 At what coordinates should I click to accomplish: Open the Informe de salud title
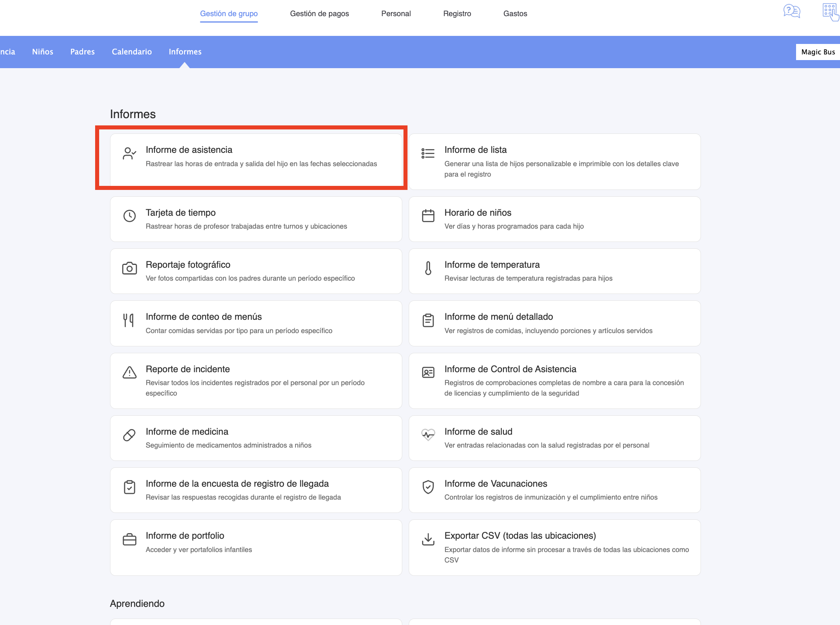(x=478, y=431)
